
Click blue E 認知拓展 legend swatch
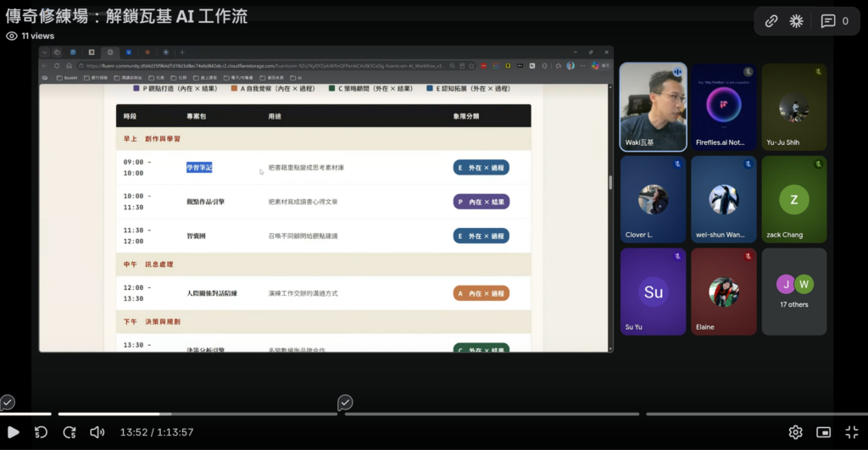pos(430,88)
